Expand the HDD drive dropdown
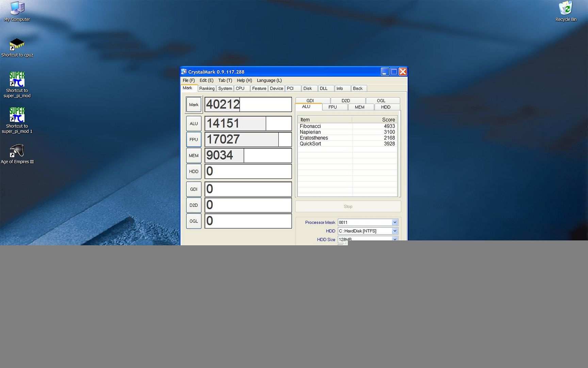Viewport: 588px width, 368px height. (395, 231)
